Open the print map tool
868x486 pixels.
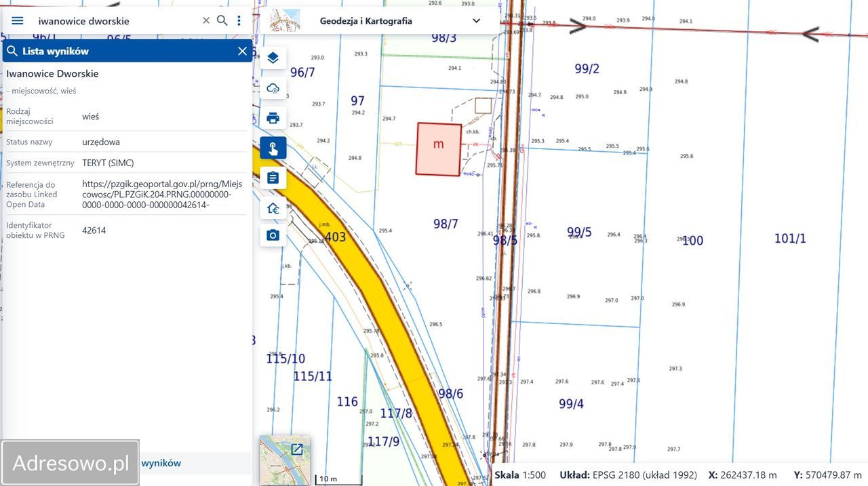273,118
